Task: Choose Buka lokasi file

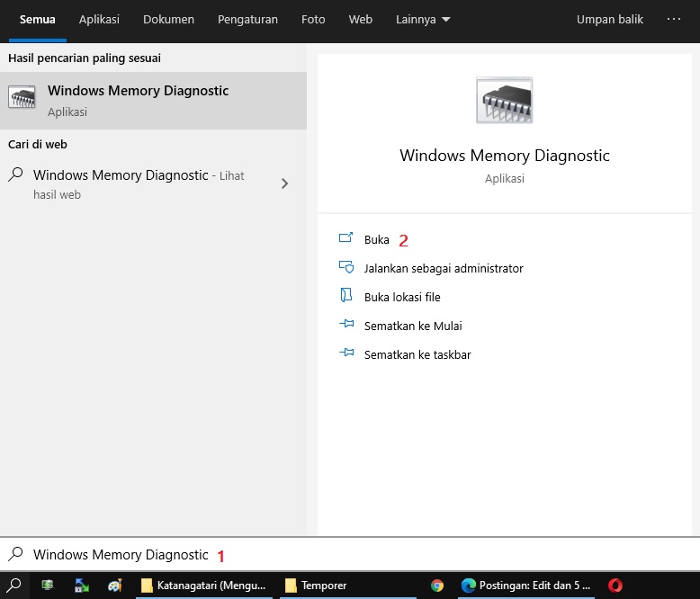Action: (402, 298)
